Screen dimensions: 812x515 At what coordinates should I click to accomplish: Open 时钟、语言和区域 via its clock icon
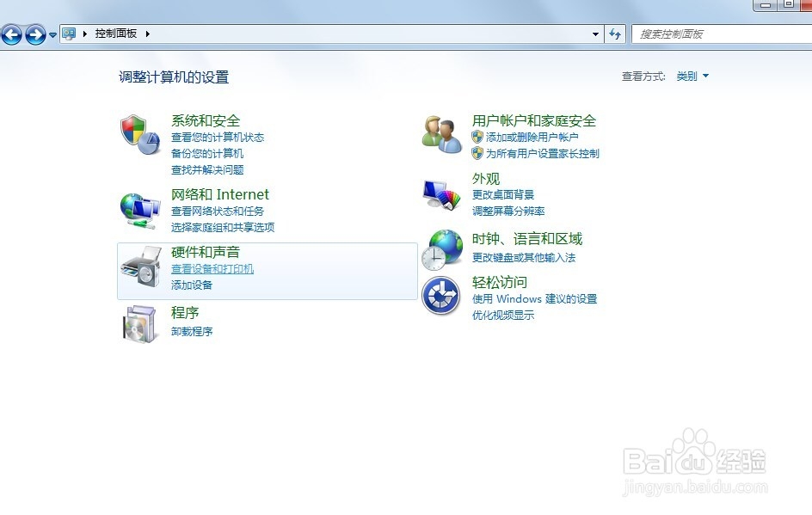[441, 249]
